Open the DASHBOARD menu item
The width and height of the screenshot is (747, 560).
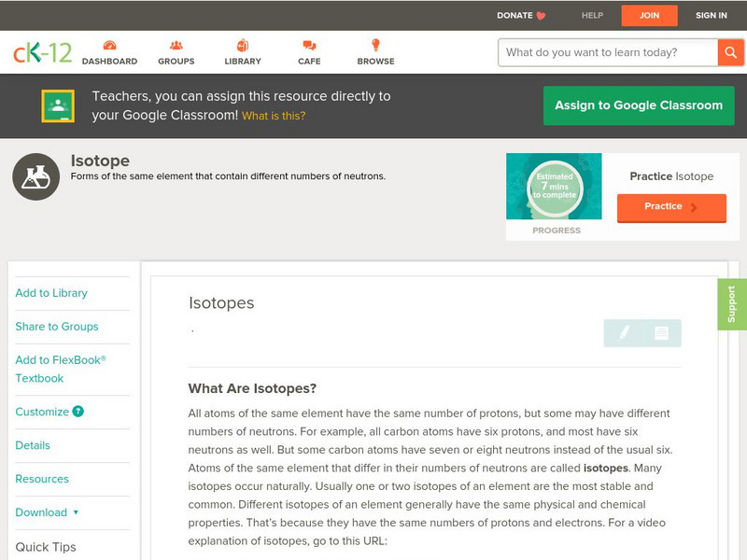109,61
